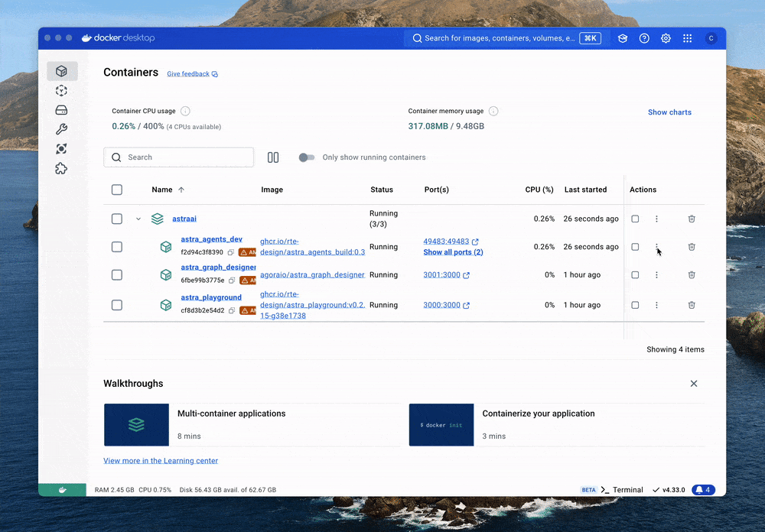Click the warning badge on the astra_agents_dev row
The width and height of the screenshot is (765, 532).
[x=247, y=252]
